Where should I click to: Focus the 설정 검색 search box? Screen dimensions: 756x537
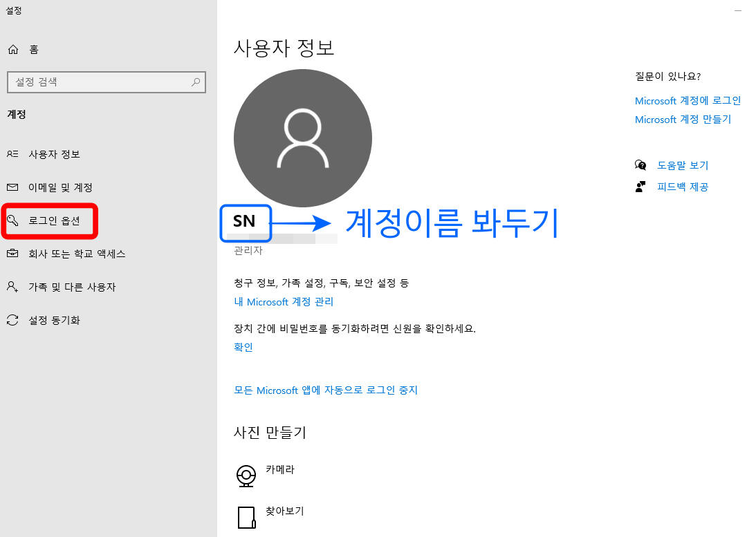(x=107, y=82)
